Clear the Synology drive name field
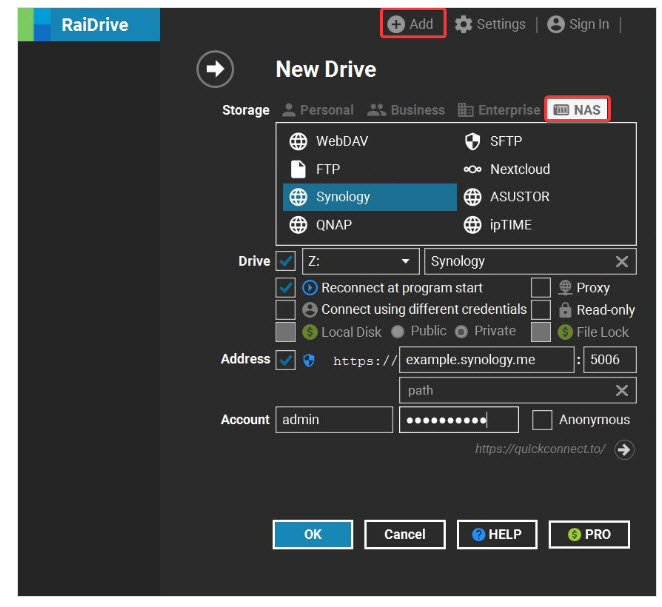 coord(622,262)
